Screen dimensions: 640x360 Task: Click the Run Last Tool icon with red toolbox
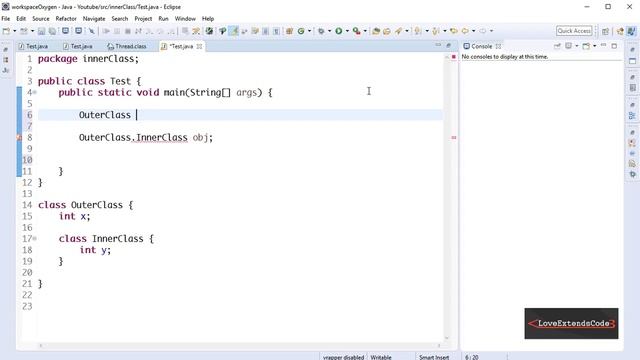click(356, 31)
